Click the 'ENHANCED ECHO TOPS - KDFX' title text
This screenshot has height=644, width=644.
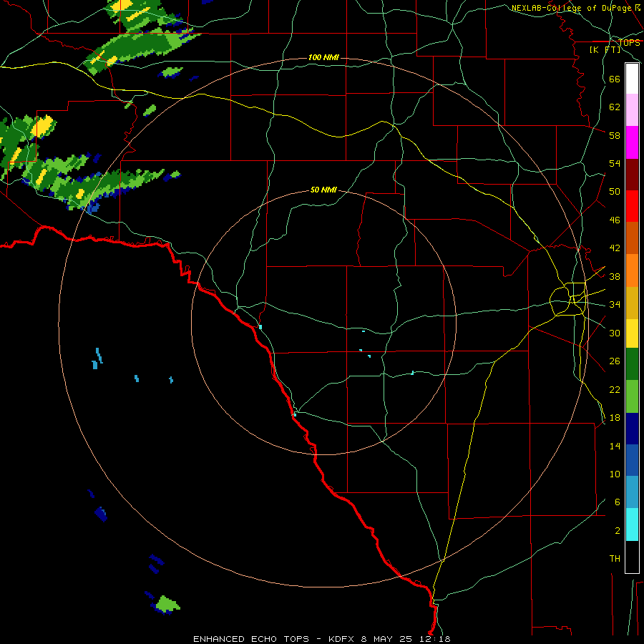(273, 639)
